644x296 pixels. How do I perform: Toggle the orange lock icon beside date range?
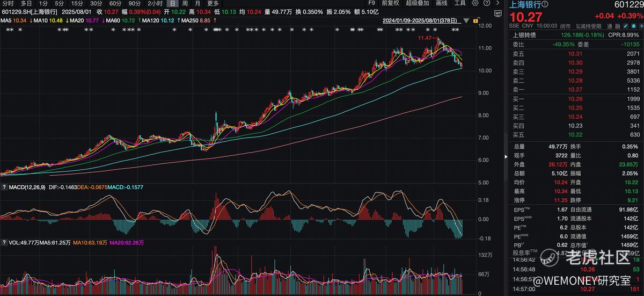pos(477,20)
